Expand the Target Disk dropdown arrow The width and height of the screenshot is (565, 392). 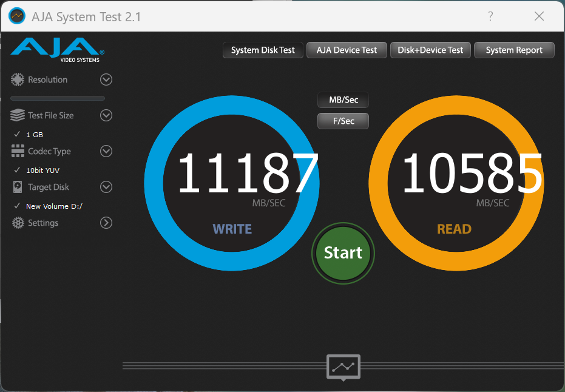point(106,187)
